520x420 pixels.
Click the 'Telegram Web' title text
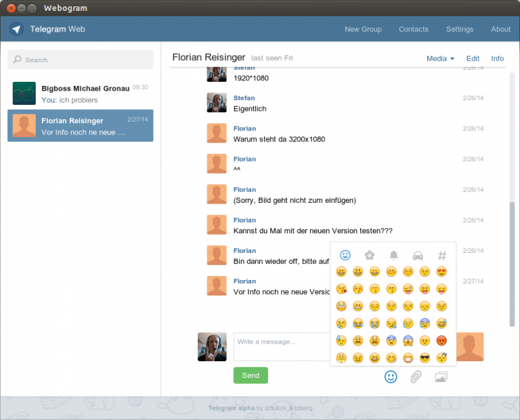click(58, 29)
